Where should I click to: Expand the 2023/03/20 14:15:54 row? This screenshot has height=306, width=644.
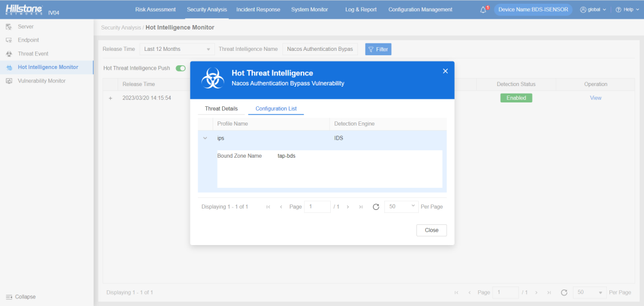point(110,99)
